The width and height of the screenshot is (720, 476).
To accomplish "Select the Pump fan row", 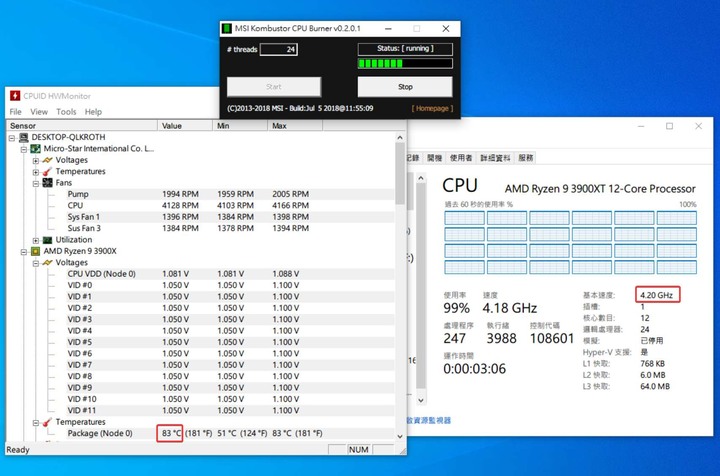I will point(230,194).
